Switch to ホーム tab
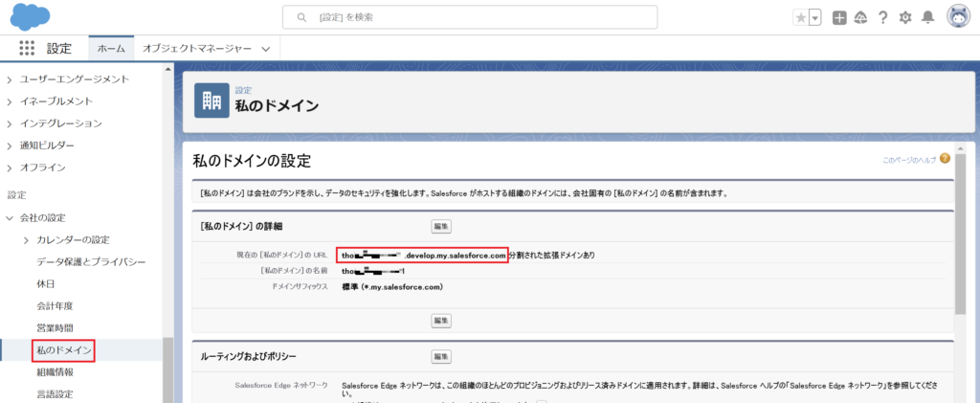The image size is (980, 403). [111, 48]
